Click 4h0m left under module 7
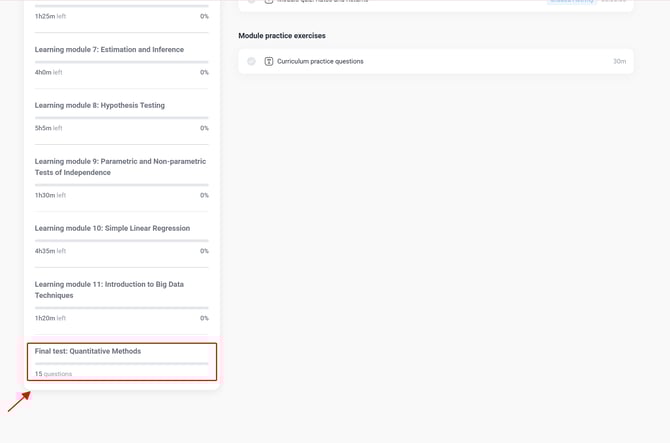670x443 pixels. 48,72
